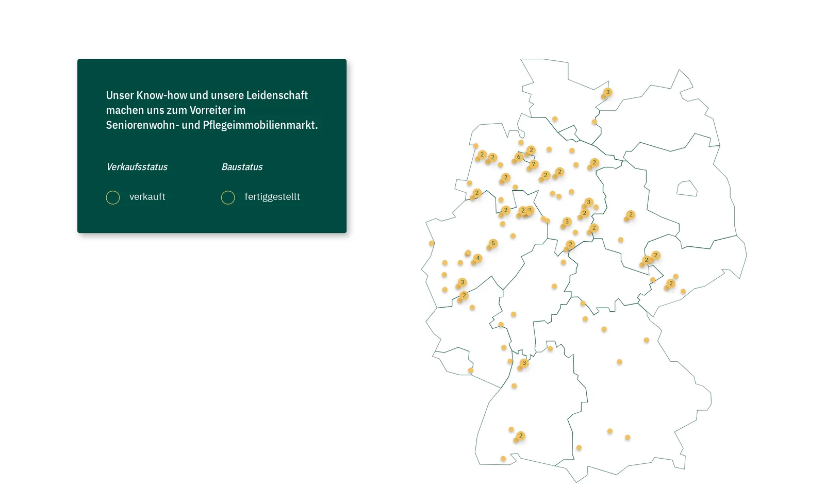Viewport: 825px width, 504px height.
Task: Select the Berlin region outline on map
Action: tap(687, 188)
